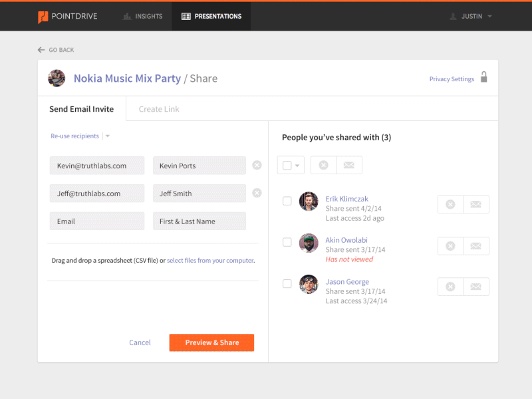This screenshot has height=399, width=532.
Task: Check the box next to Jason George
Action: [x=287, y=283]
